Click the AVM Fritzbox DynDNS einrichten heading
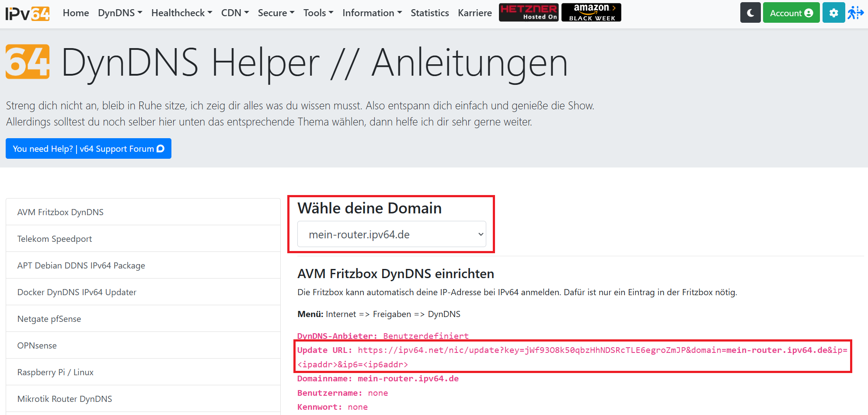Viewport: 868px width, 415px height. coord(396,274)
